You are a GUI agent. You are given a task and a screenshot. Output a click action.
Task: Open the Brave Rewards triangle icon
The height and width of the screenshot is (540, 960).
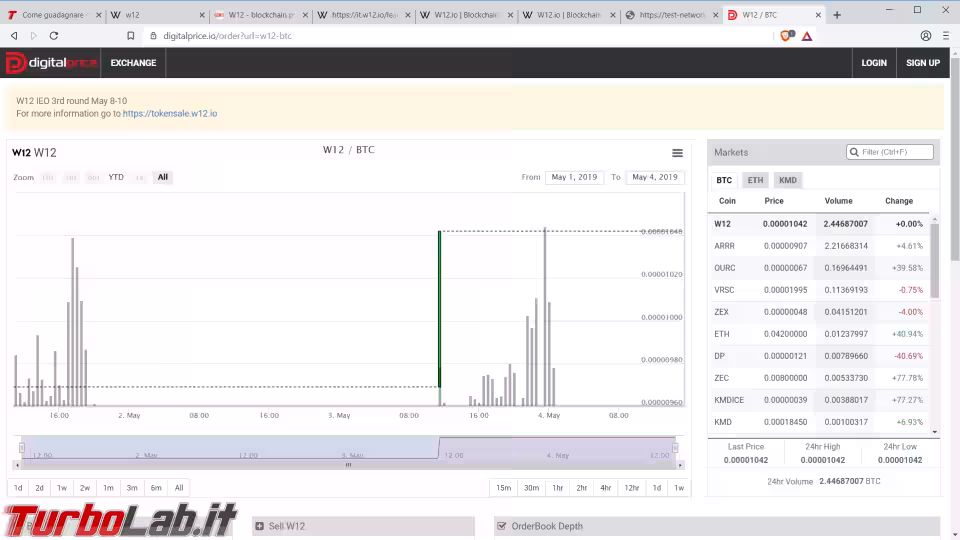[807, 36]
